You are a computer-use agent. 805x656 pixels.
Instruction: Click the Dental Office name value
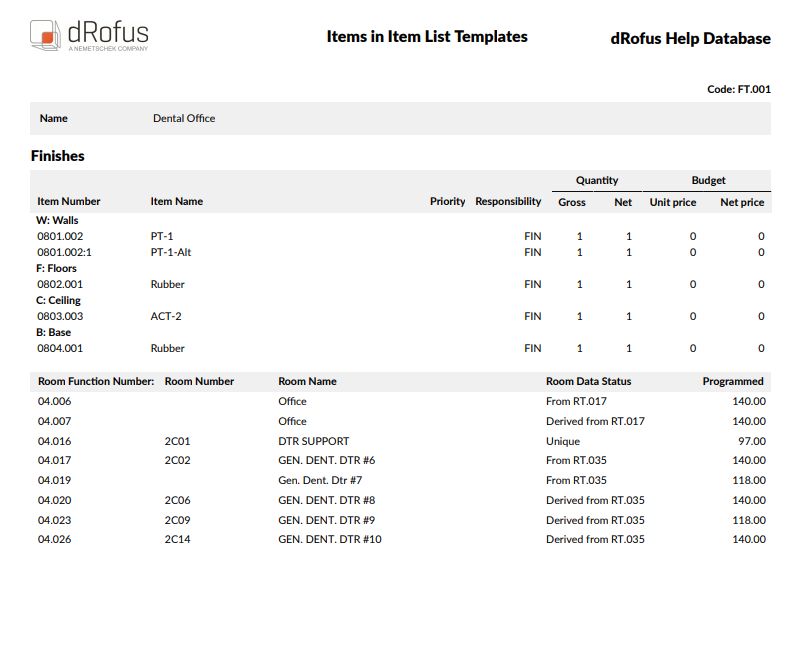pos(183,118)
